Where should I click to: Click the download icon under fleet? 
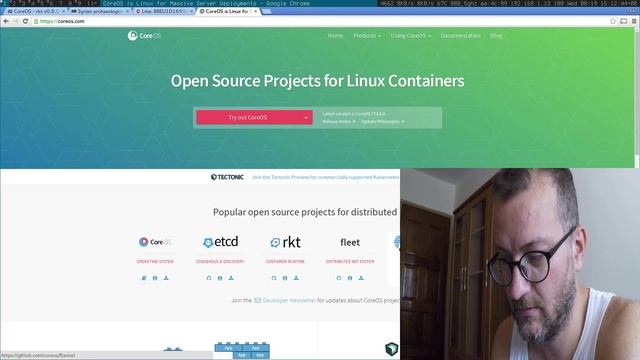[x=361, y=278]
